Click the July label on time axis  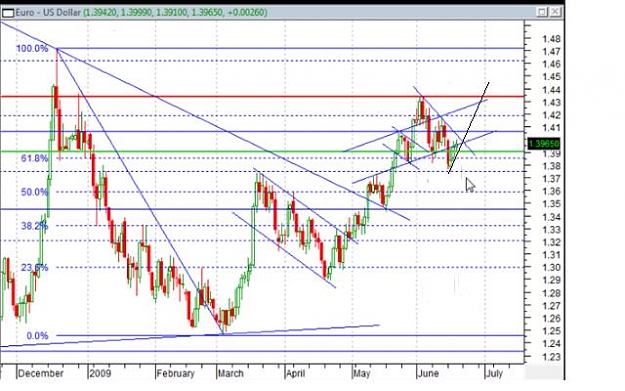pyautogui.click(x=494, y=373)
